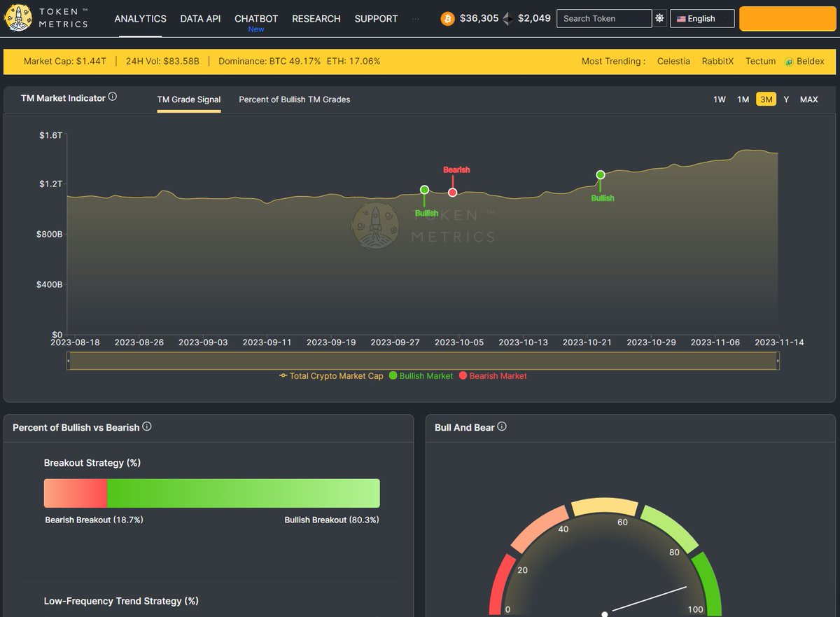
Task: Toggle the theme sun icon button
Action: point(659,18)
